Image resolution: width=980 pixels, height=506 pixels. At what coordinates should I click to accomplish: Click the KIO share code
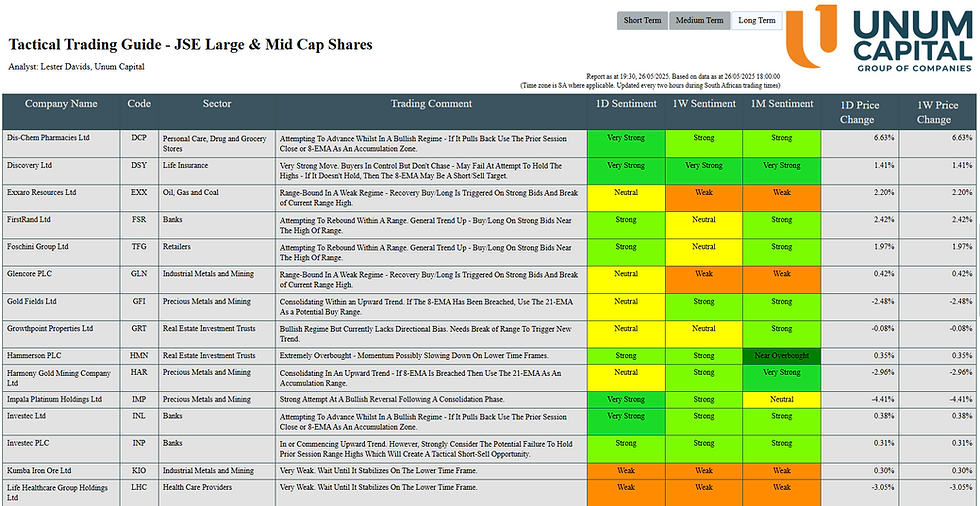(139, 470)
